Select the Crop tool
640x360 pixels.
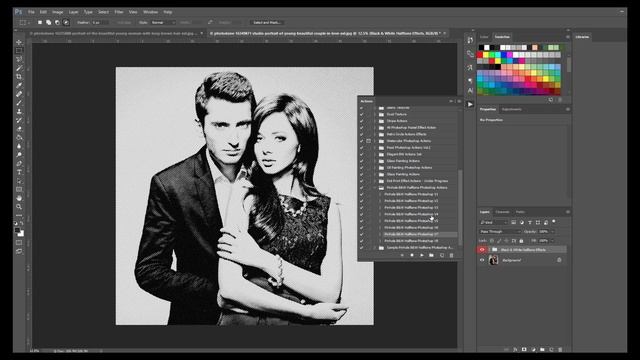[19, 77]
